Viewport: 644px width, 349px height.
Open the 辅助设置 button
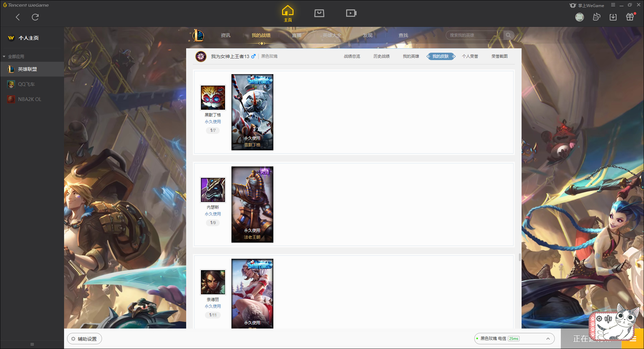click(x=85, y=339)
